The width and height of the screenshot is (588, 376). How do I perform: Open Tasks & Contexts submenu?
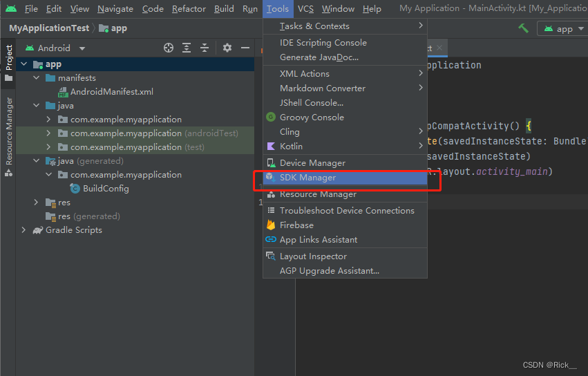point(345,26)
